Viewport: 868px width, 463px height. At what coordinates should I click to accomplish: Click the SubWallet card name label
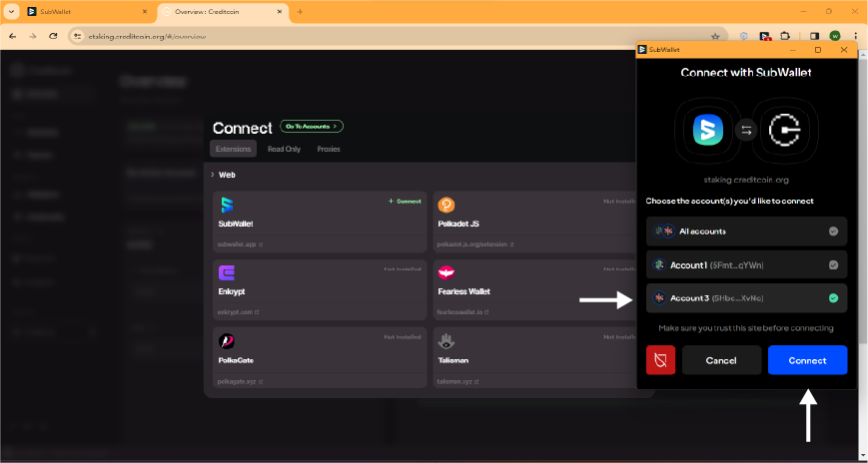[236, 225]
